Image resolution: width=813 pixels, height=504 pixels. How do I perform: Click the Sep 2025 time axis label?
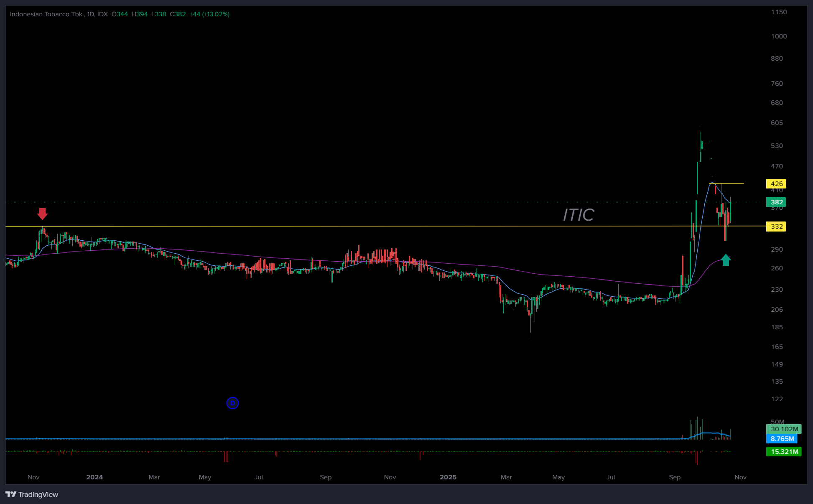[675, 477]
